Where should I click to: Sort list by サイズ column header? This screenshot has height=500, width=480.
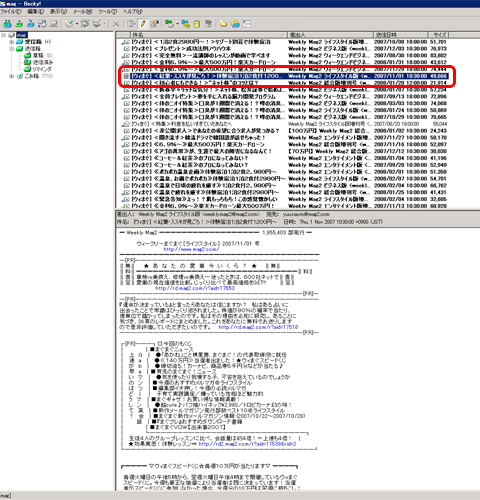(439, 35)
